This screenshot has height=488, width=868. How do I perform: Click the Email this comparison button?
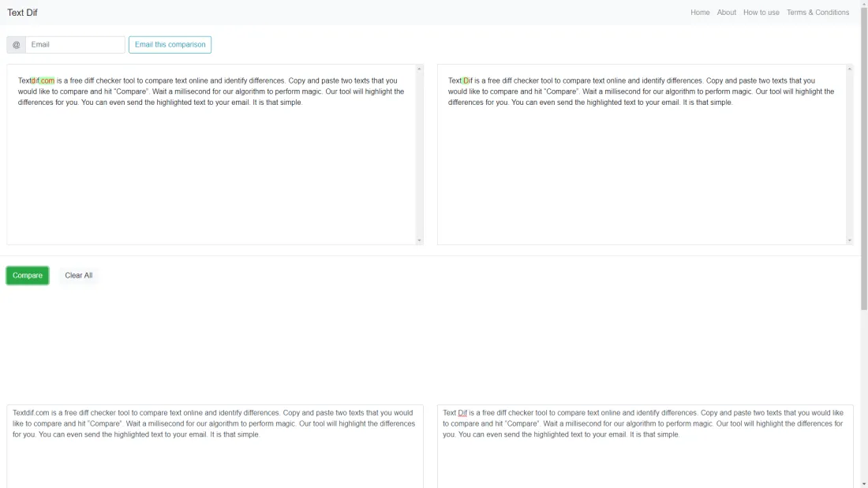pyautogui.click(x=170, y=44)
